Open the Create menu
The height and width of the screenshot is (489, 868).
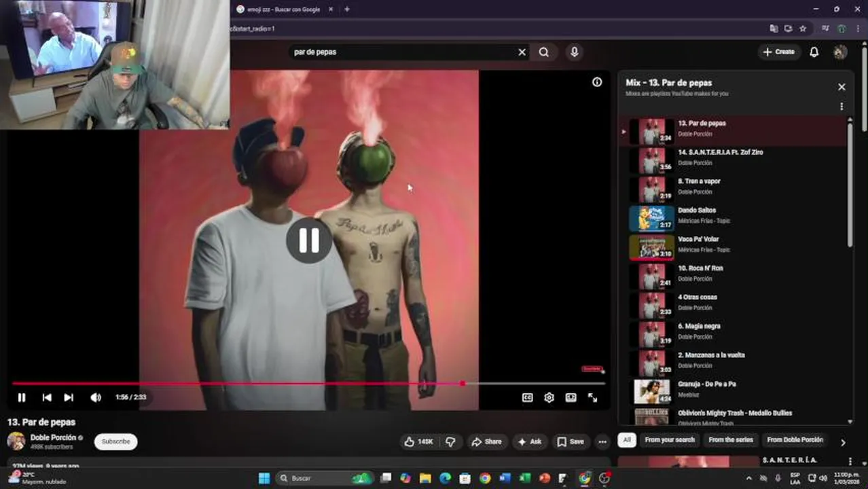[x=778, y=52]
